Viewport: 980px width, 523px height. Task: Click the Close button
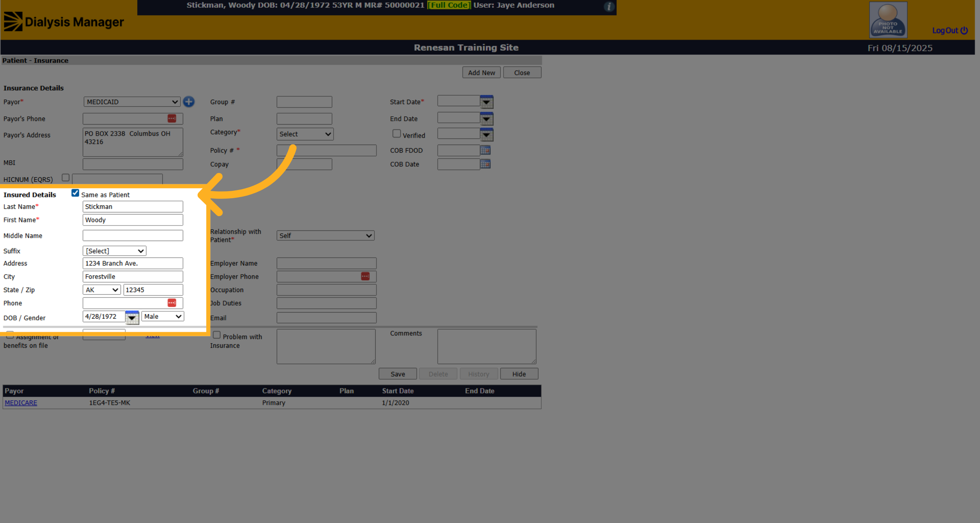pyautogui.click(x=522, y=72)
